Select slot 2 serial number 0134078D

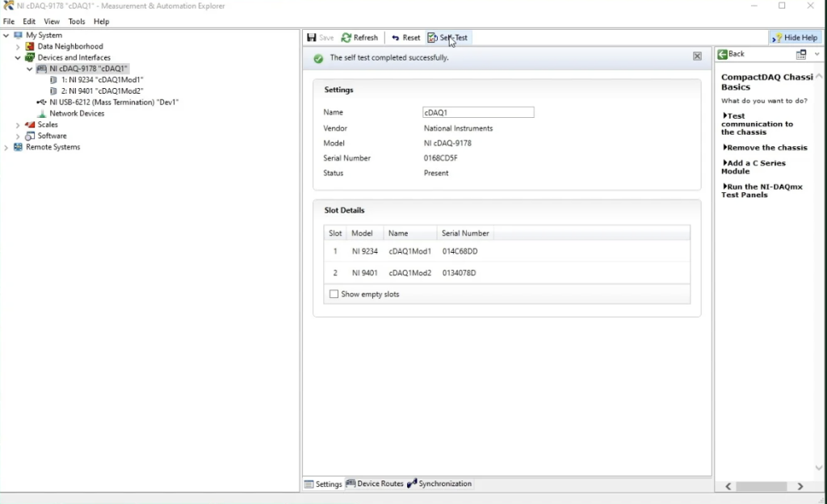tap(459, 273)
